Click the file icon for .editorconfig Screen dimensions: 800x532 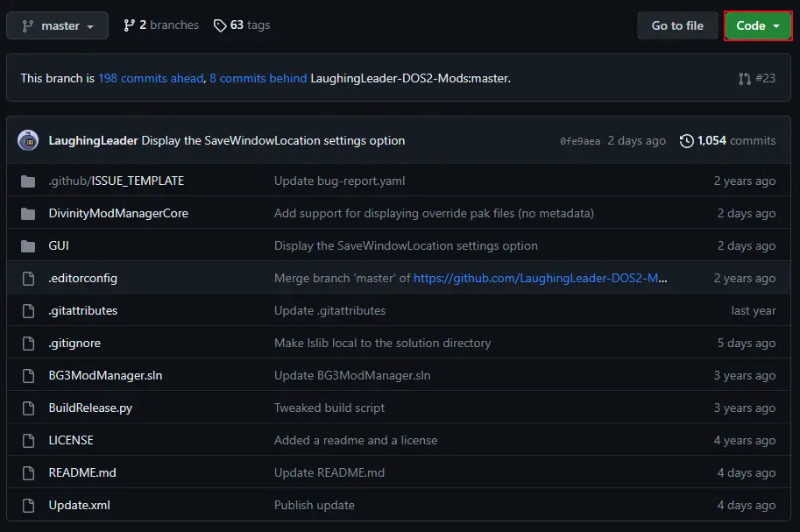click(29, 278)
